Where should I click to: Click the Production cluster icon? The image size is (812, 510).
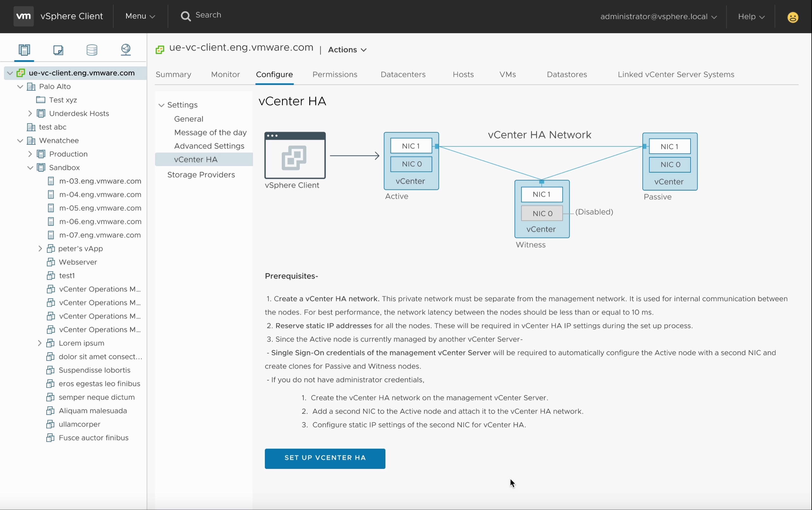click(x=41, y=154)
